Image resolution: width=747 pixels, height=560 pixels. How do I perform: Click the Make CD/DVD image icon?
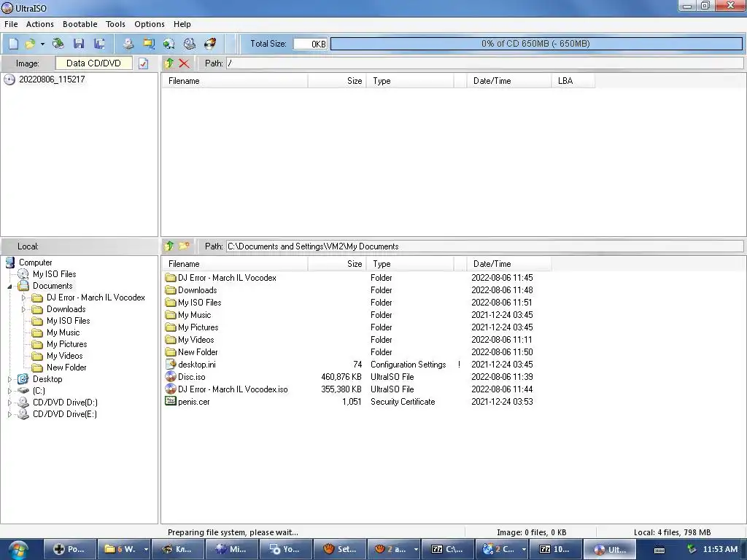coord(128,44)
